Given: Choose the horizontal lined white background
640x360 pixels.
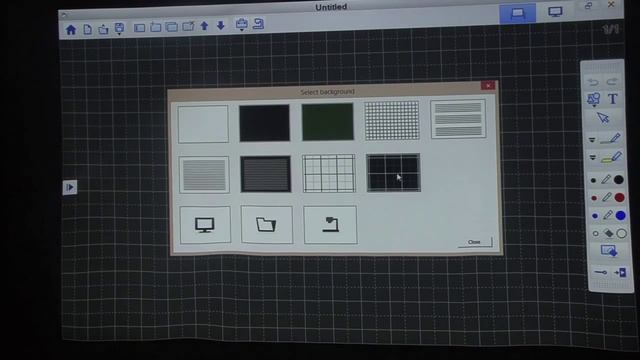Looking at the screenshot, I should pyautogui.click(x=204, y=175).
